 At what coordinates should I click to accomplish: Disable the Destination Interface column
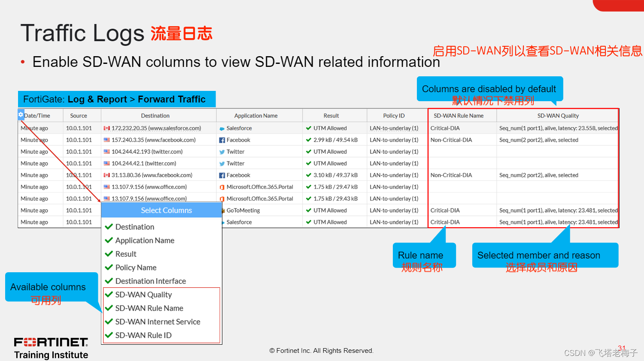(109, 281)
